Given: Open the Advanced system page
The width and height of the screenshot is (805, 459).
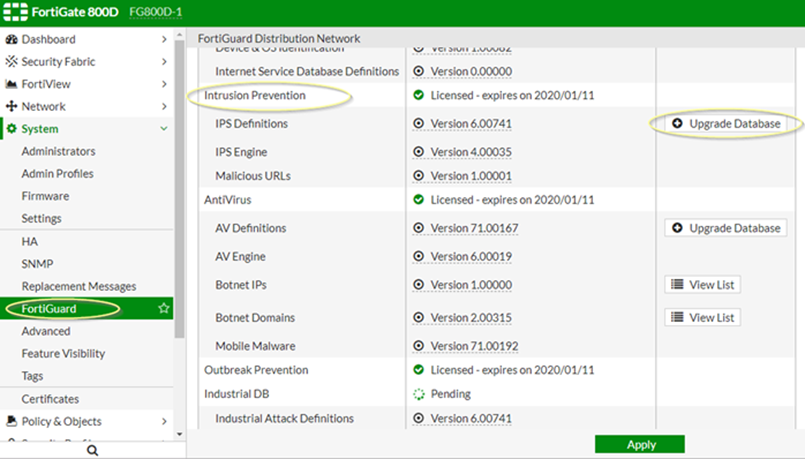Looking at the screenshot, I should (46, 331).
